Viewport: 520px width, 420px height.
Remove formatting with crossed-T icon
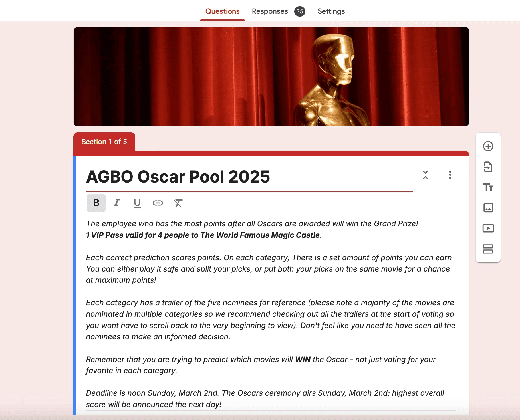(178, 203)
